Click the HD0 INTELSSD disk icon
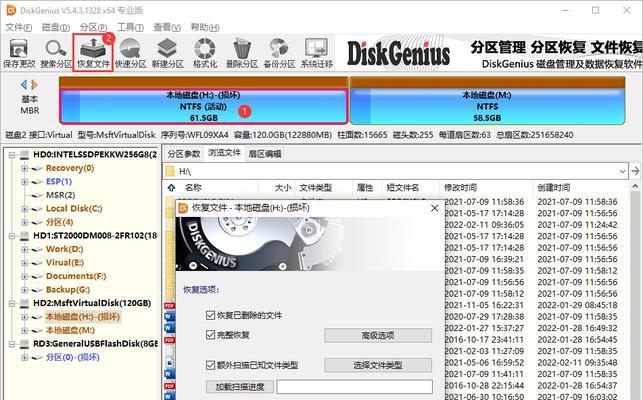This screenshot has width=643, height=400. click(25, 155)
